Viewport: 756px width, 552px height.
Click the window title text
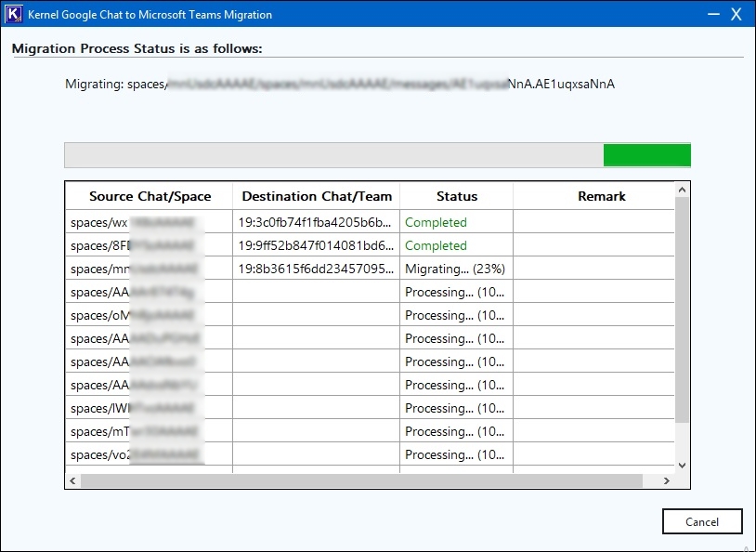click(x=150, y=15)
